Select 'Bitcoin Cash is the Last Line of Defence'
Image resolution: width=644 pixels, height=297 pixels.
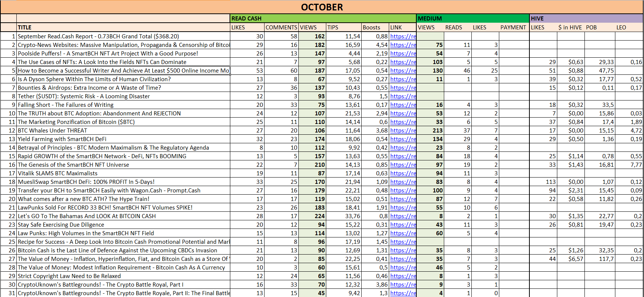123,250
